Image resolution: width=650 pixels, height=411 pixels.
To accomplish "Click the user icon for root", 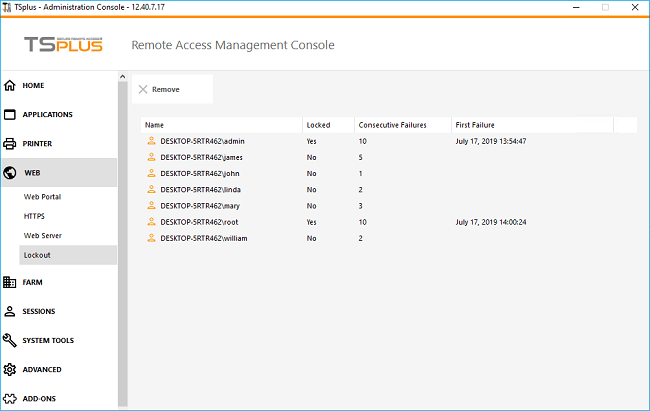I will (151, 222).
